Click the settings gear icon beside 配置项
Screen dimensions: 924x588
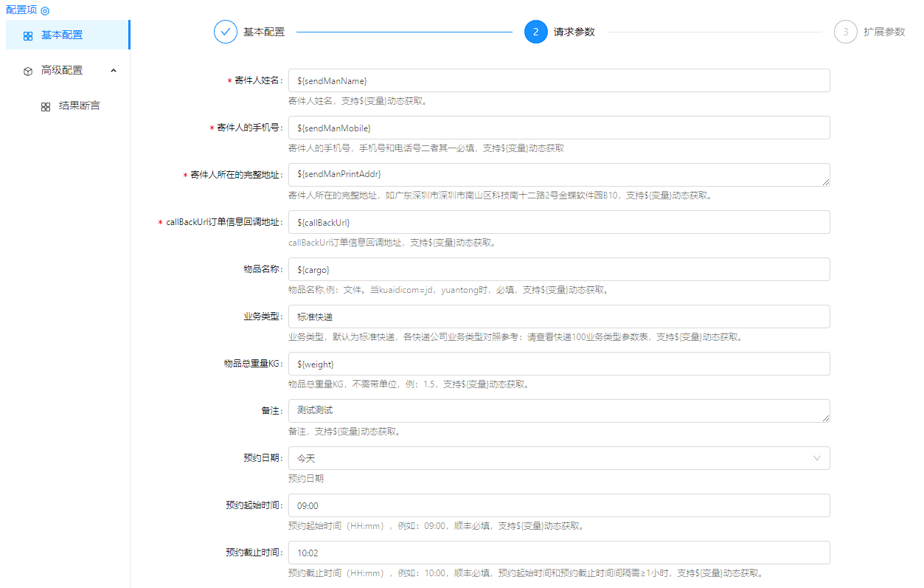coord(45,11)
